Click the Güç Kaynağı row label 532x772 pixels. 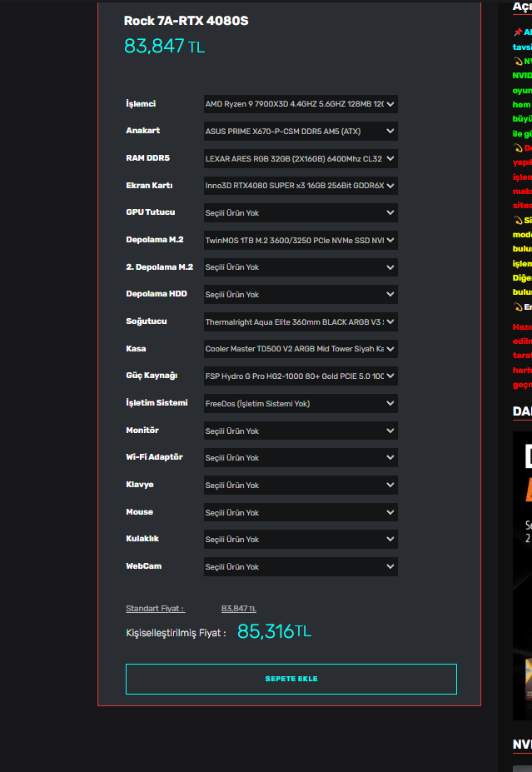(152, 376)
